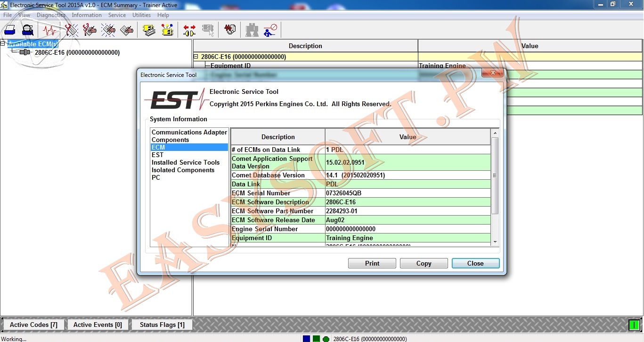Open ECM Summary toolbar icon
The width and height of the screenshot is (644, 342).
click(149, 30)
